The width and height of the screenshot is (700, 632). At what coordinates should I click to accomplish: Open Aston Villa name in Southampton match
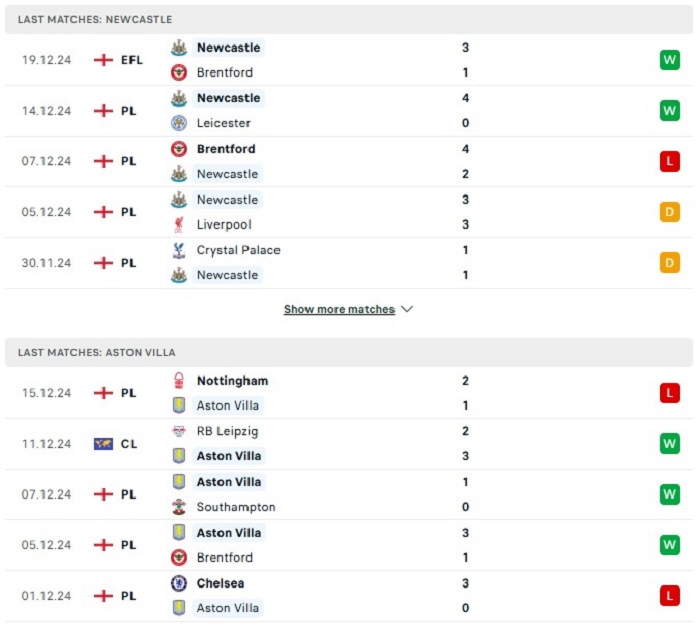click(229, 482)
